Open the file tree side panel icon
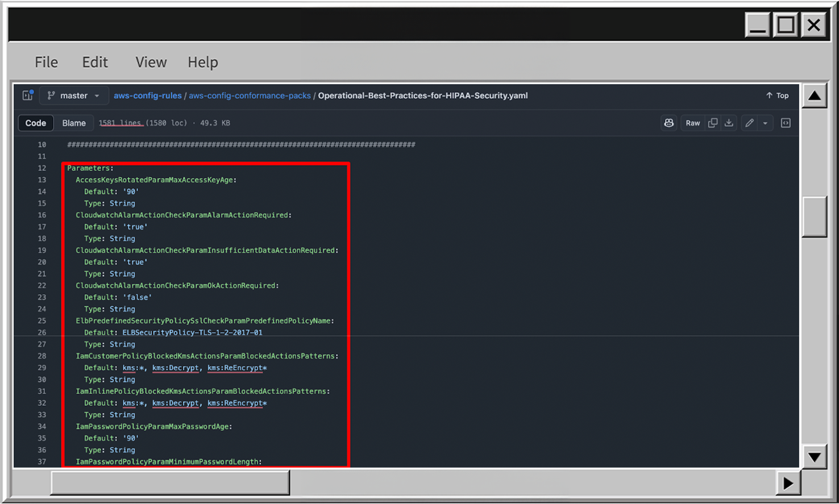This screenshot has height=504, width=839. click(x=27, y=95)
